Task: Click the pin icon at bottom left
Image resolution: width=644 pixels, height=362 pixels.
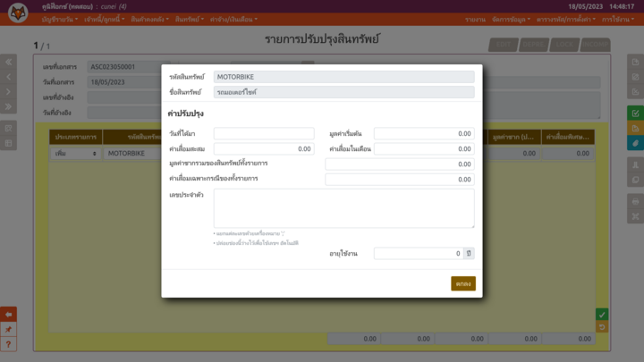Action: click(x=8, y=329)
